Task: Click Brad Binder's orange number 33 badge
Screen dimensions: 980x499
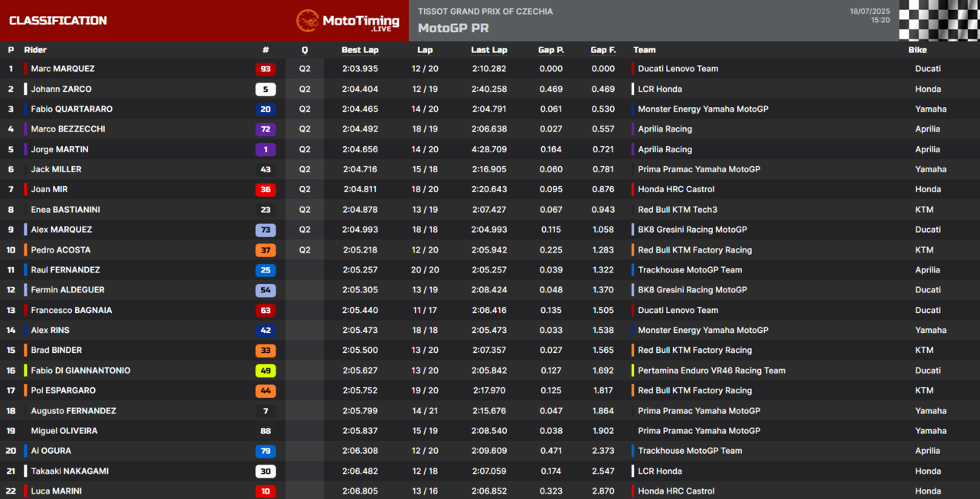Action: (x=266, y=351)
